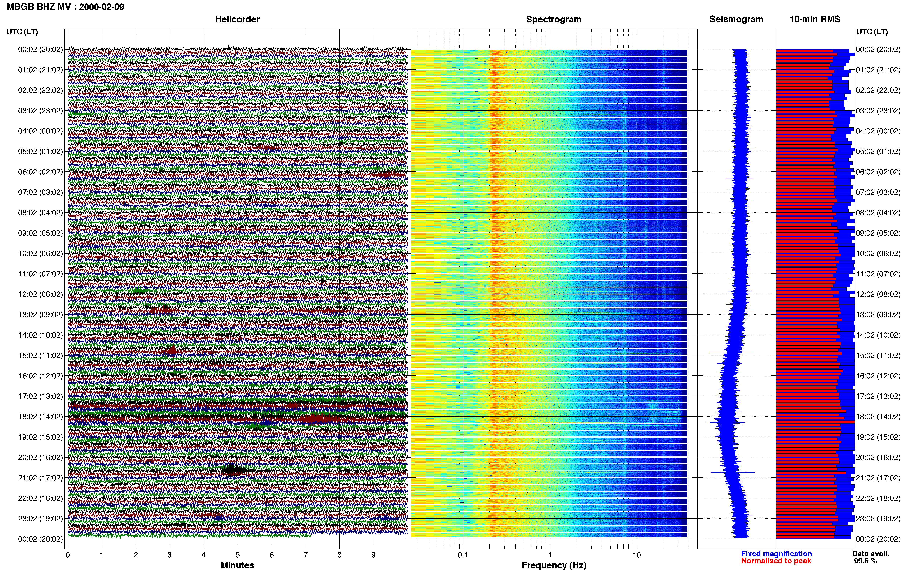Click "21:02 (17:02)" beside the RMS panel
The image size is (924, 578).
[878, 478]
